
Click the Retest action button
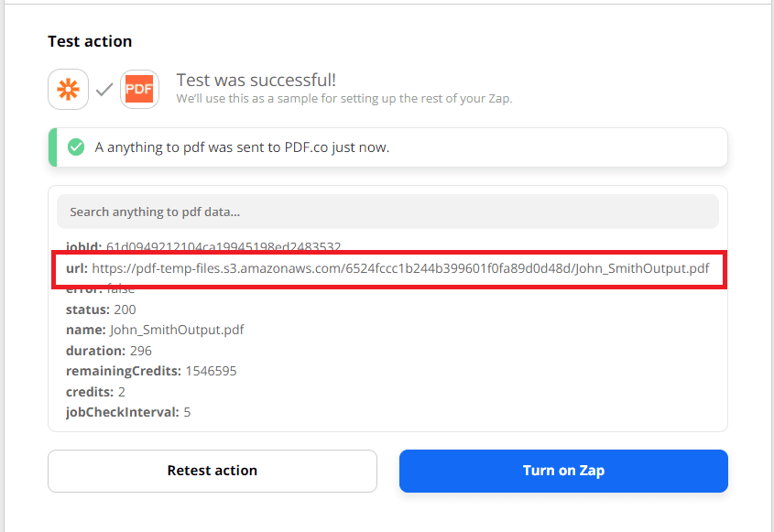(x=212, y=471)
